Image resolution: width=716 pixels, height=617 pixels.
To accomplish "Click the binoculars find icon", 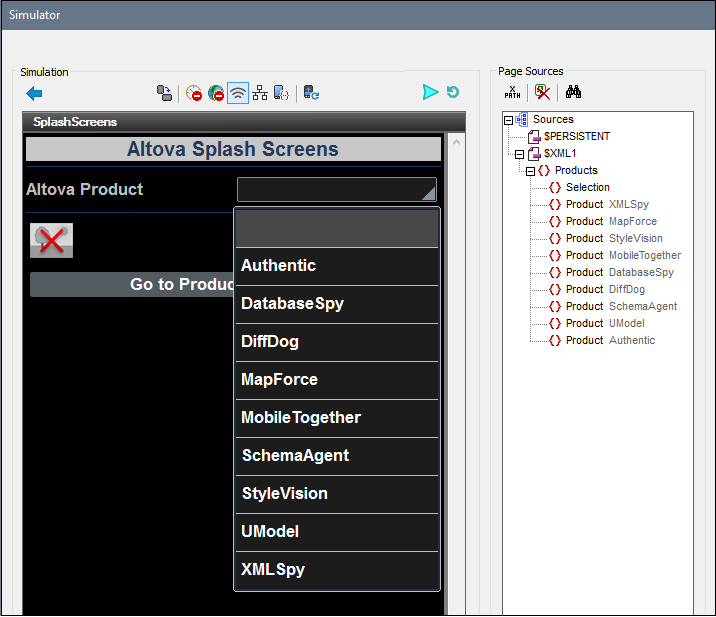I will coord(574,92).
